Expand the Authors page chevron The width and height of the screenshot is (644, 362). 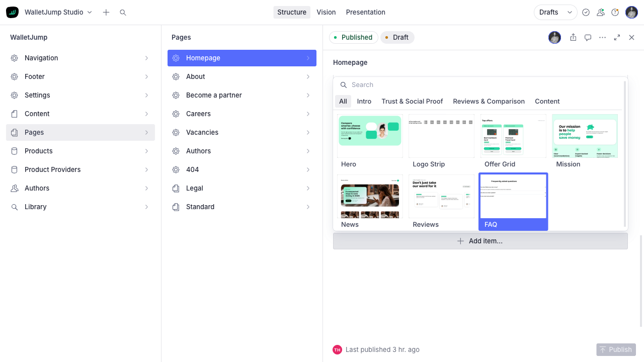(x=308, y=151)
